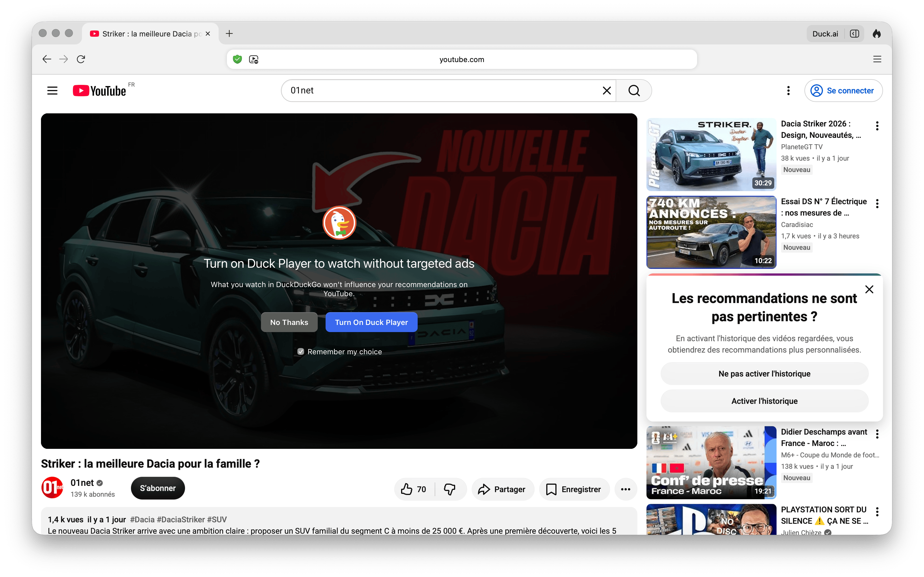Image resolution: width=924 pixels, height=577 pixels.
Task: Click the video title Striker heading
Action: 150,464
